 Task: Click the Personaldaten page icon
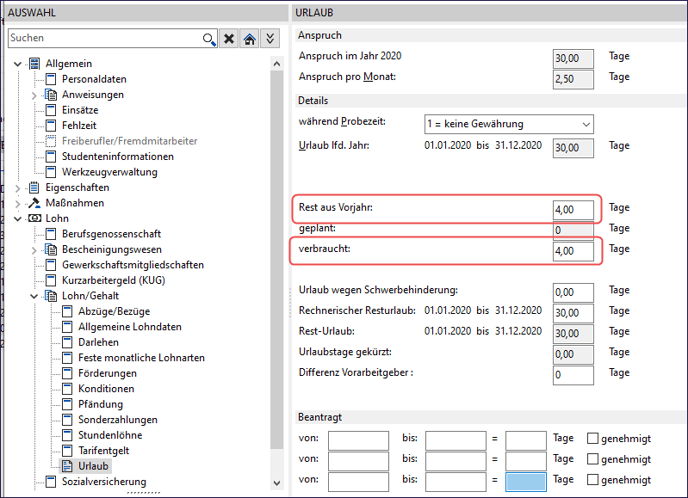click(51, 79)
